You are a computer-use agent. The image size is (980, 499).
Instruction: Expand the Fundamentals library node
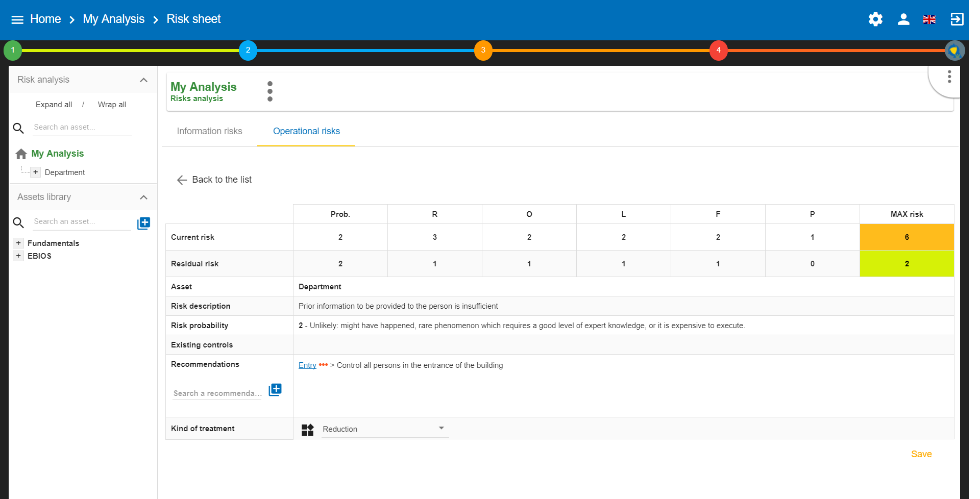point(18,243)
